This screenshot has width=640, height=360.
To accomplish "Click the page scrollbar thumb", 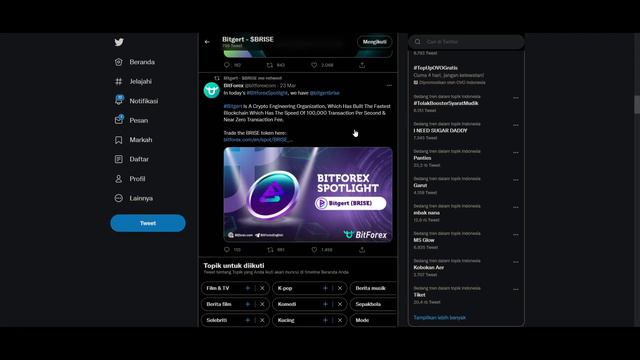I will [x=637, y=104].
